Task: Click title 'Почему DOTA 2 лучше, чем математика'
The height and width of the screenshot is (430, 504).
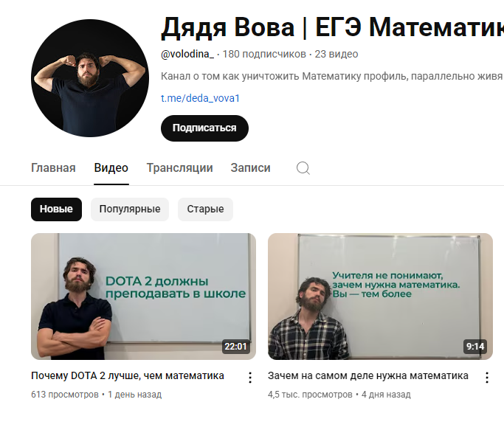Action: pos(128,375)
